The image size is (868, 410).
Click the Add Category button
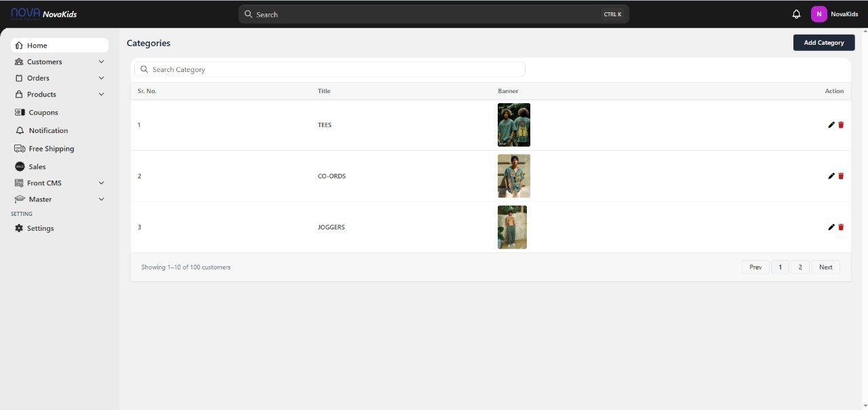[x=823, y=43]
